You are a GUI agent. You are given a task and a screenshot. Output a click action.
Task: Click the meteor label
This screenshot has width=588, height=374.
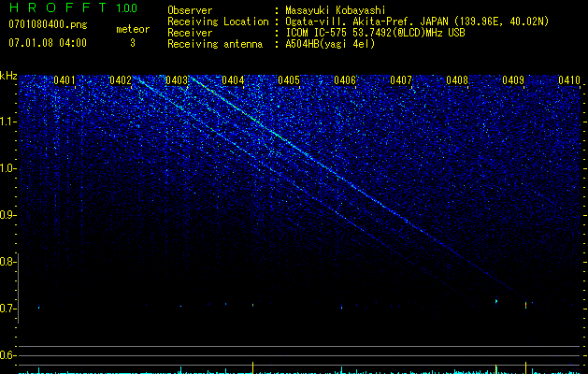point(133,29)
